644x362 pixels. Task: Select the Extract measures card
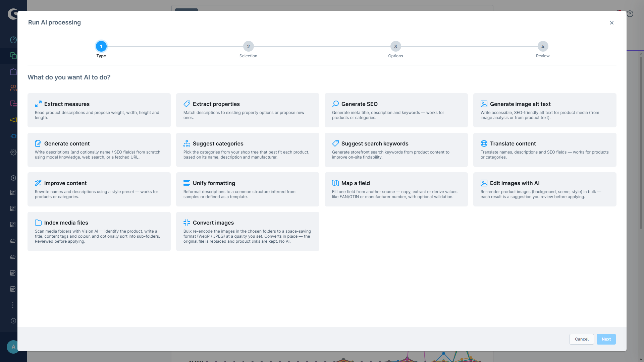99,110
